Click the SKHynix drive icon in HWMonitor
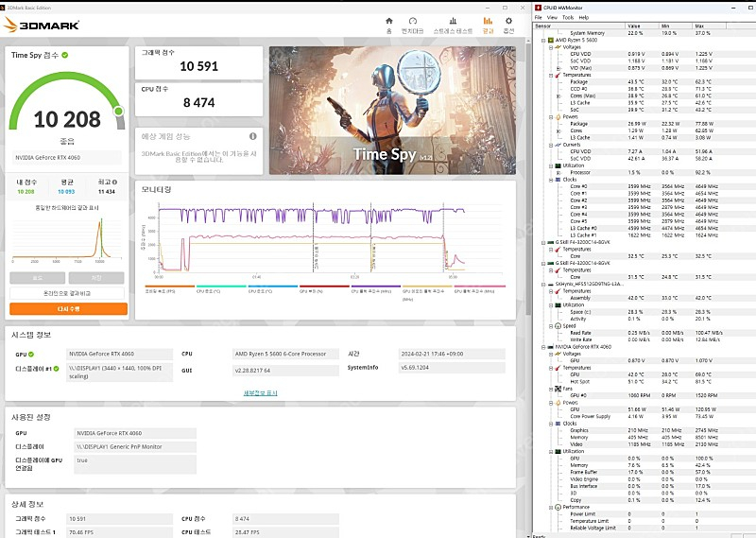Image resolution: width=756 pixels, height=538 pixels. tap(551, 285)
